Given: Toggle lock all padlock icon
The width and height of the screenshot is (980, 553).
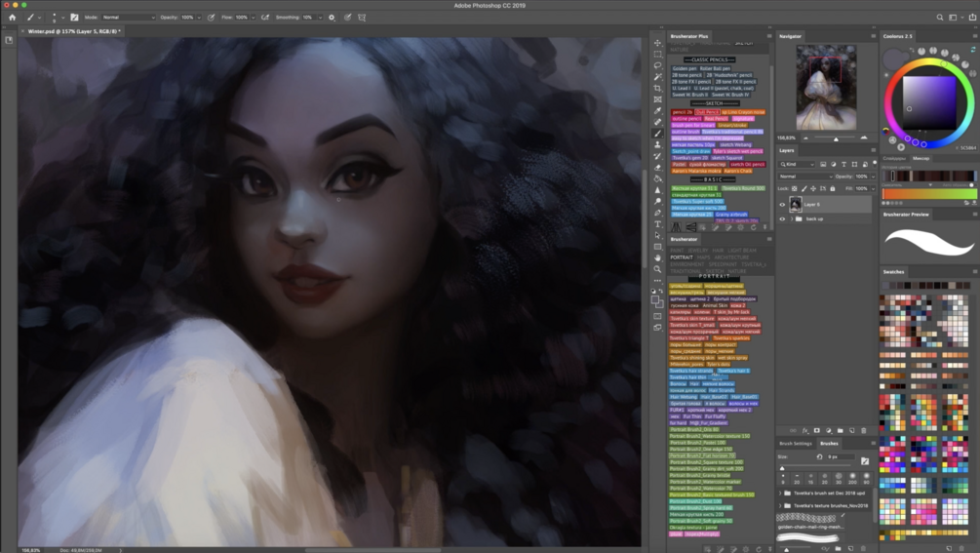Looking at the screenshot, I should click(x=832, y=188).
